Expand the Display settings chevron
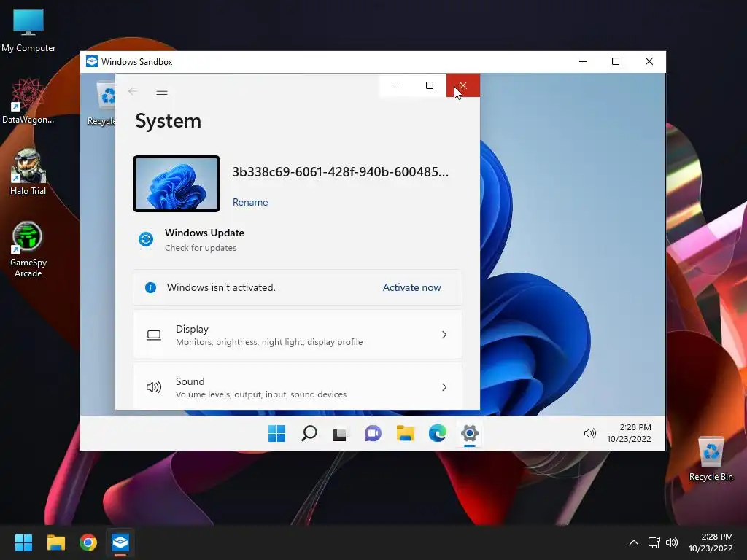 click(444, 335)
